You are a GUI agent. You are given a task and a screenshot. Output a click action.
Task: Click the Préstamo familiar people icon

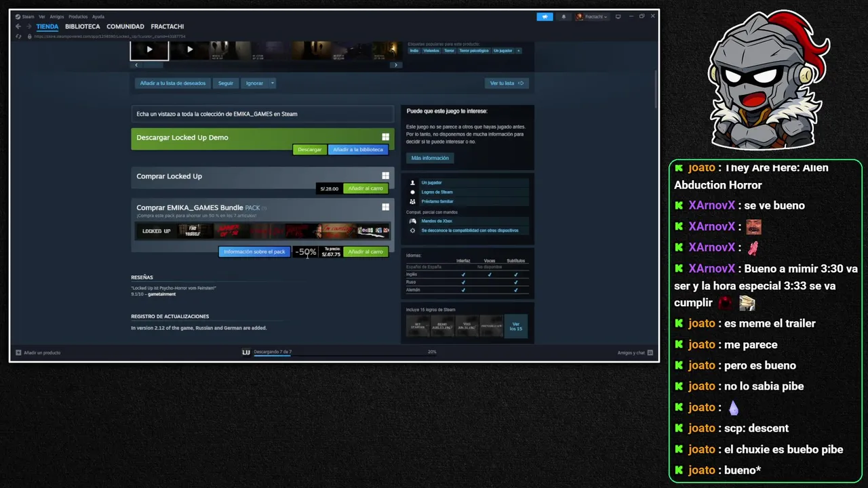pos(412,201)
